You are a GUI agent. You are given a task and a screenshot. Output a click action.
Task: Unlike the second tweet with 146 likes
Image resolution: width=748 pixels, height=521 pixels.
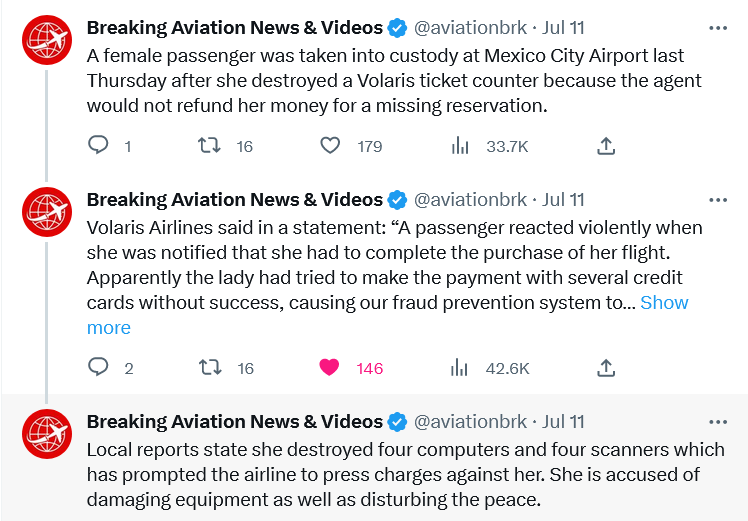pos(330,368)
